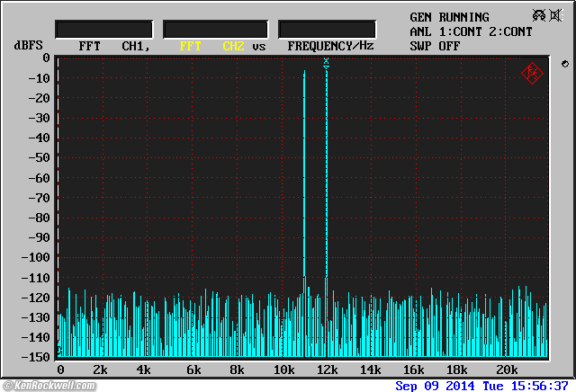Click the date and time display
Image resolution: width=576 pixels, height=392 pixels.
pyautogui.click(x=483, y=386)
